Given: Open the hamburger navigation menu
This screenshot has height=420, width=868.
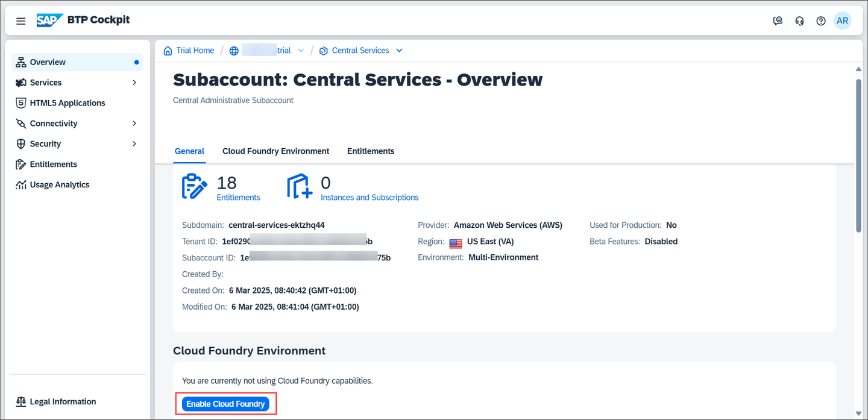Looking at the screenshot, I should pos(21,21).
